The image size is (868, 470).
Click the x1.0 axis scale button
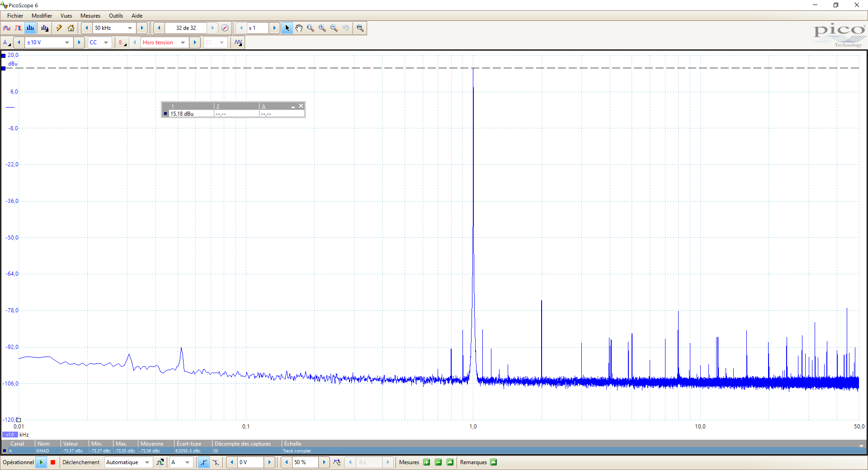(x=10, y=435)
